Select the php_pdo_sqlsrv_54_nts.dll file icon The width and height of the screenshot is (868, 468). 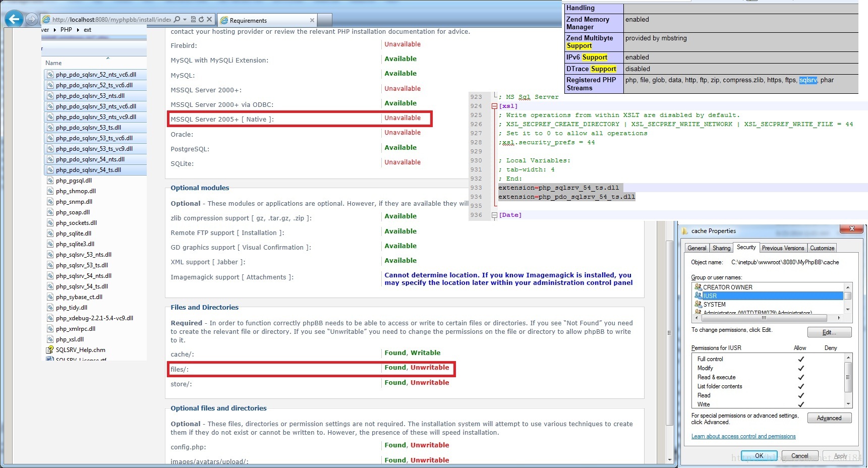tap(50, 159)
